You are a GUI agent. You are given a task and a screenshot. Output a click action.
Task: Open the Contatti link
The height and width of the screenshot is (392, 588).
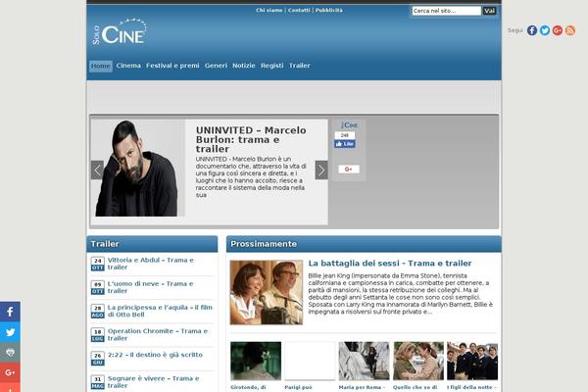click(x=299, y=10)
